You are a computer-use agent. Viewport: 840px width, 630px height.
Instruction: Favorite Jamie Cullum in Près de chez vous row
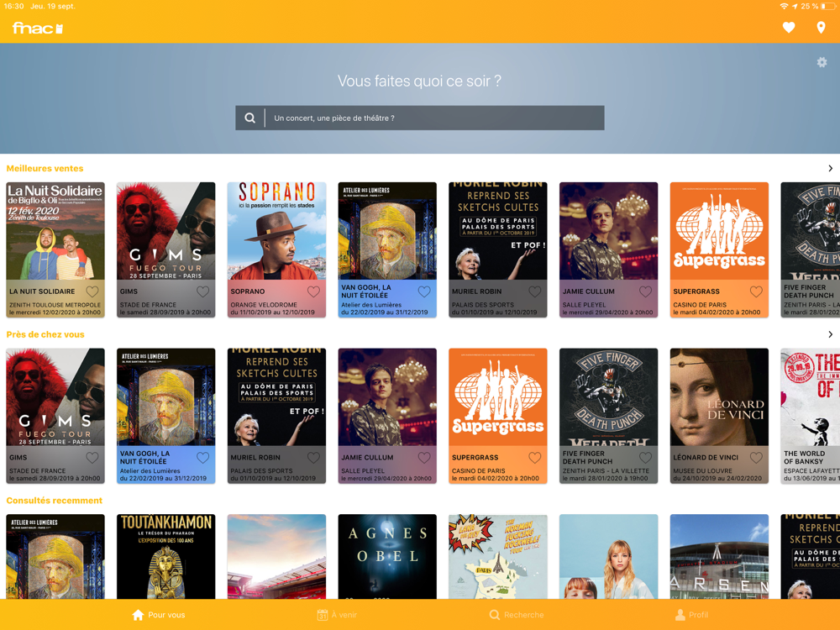424,458
